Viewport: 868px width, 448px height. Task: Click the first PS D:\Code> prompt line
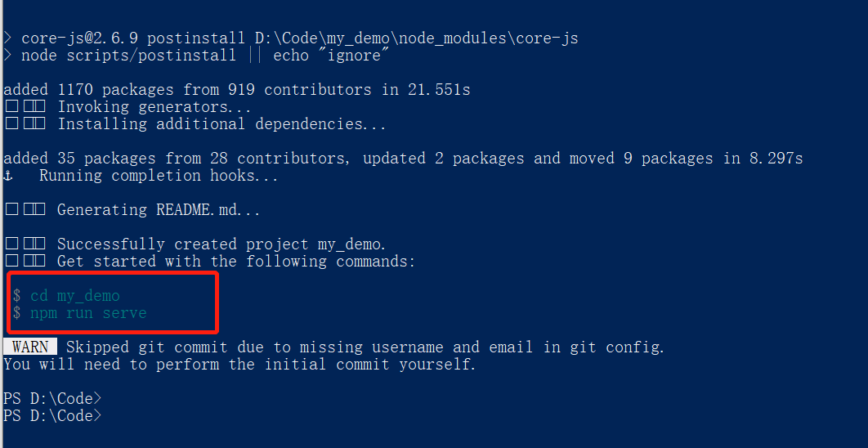point(53,399)
